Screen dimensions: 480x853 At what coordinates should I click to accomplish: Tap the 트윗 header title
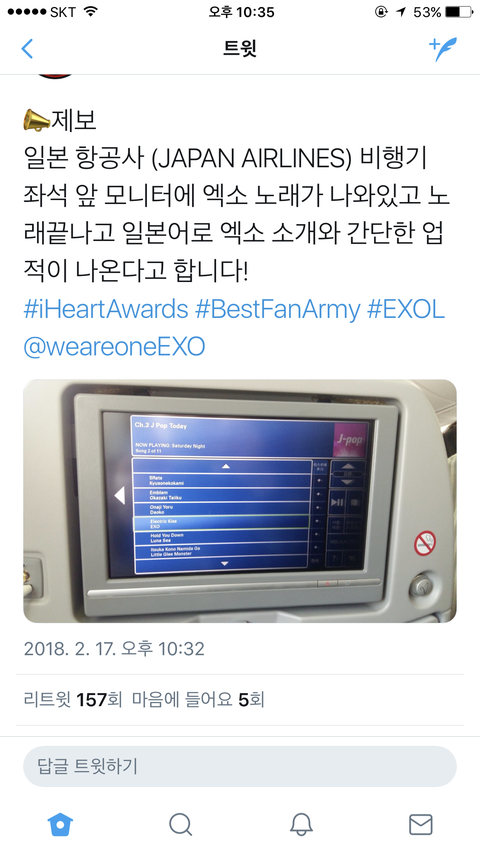pyautogui.click(x=239, y=48)
